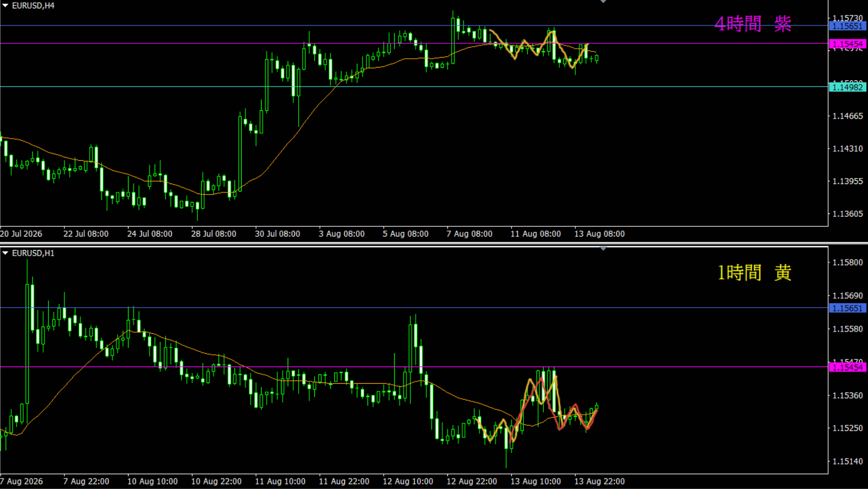
Task: Click the chart shift marker on the H4 chart
Action: (x=603, y=2)
